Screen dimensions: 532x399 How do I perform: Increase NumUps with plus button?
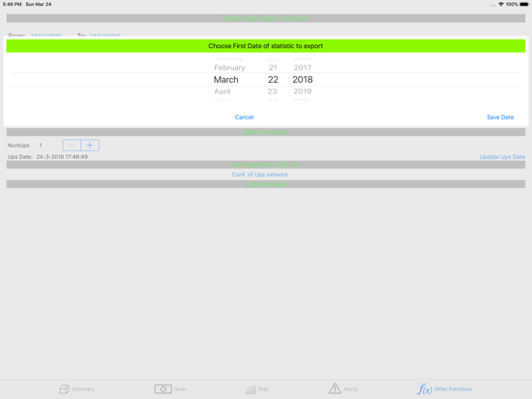90,146
